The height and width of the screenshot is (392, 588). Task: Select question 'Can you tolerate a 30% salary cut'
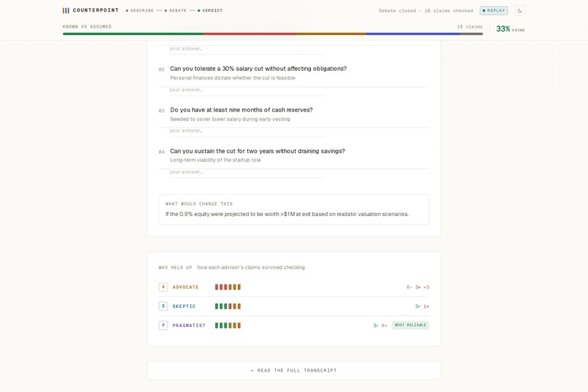coord(258,69)
